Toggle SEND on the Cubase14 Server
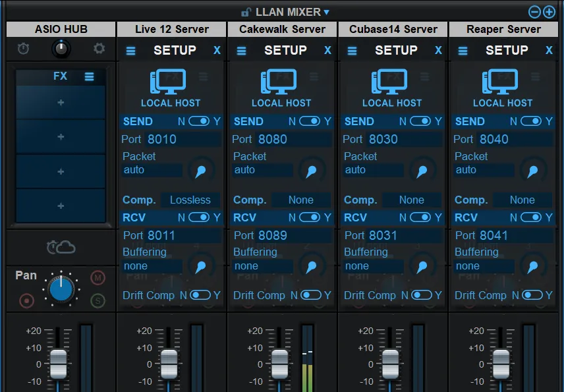 420,121
